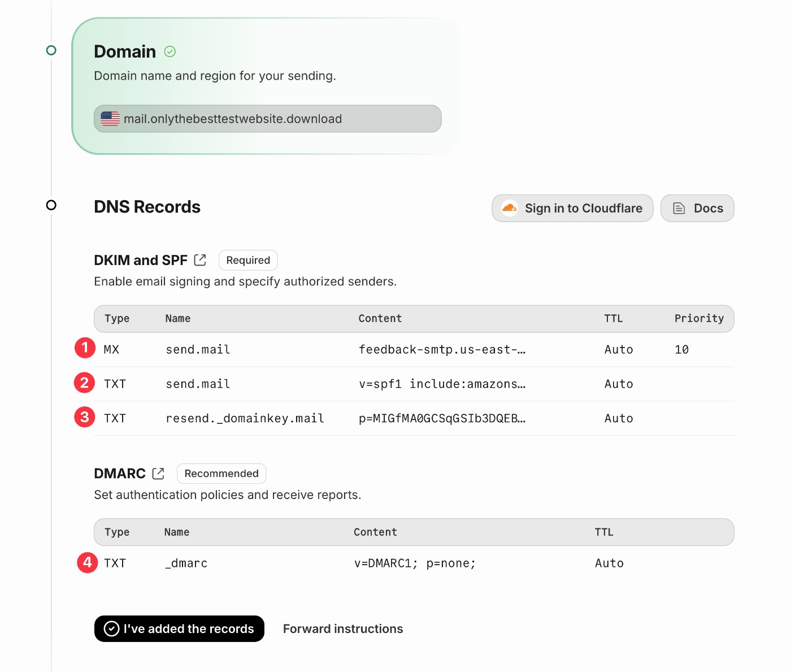Click the green verified checkmark beside Domain
Screen dimensions: 791x672
170,52
